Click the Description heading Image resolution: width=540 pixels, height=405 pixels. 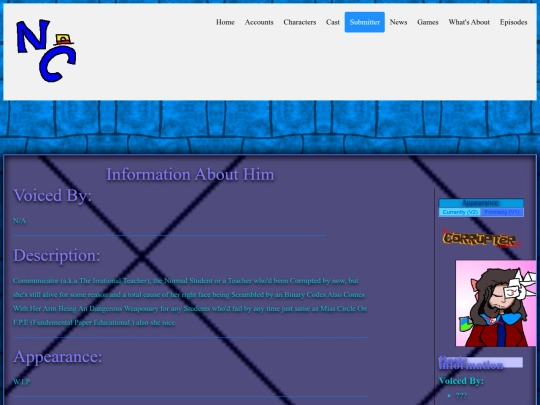(57, 256)
